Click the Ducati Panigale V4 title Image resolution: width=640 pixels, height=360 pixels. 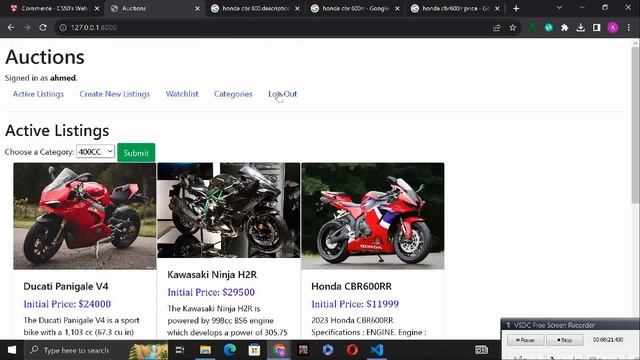pos(66,286)
